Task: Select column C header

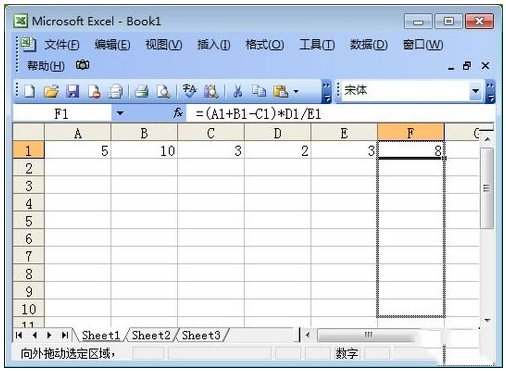Action: point(211,133)
